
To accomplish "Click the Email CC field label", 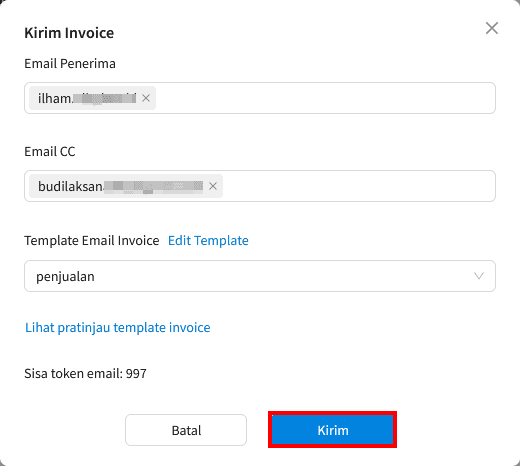I will point(50,151).
